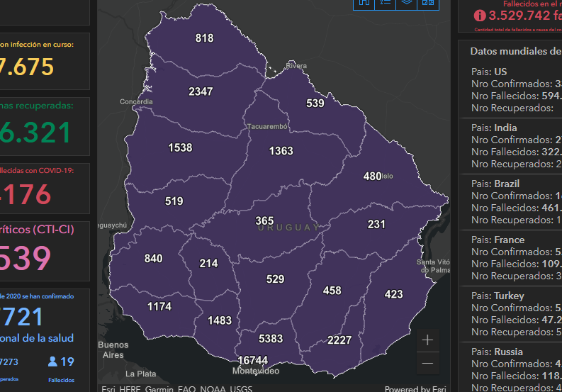Viewport: 562px width, 392px height.
Task: Click Nro Confirmados row under India
Action: [x=517, y=140]
